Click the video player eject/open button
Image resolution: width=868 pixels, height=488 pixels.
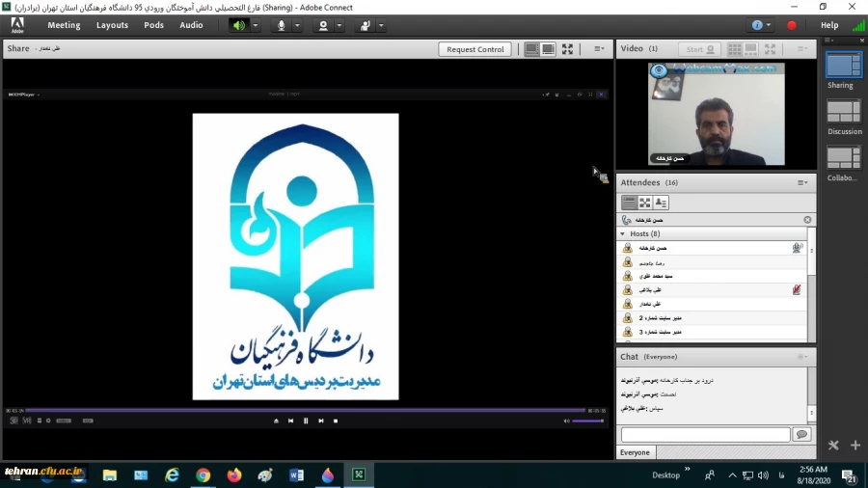276,421
